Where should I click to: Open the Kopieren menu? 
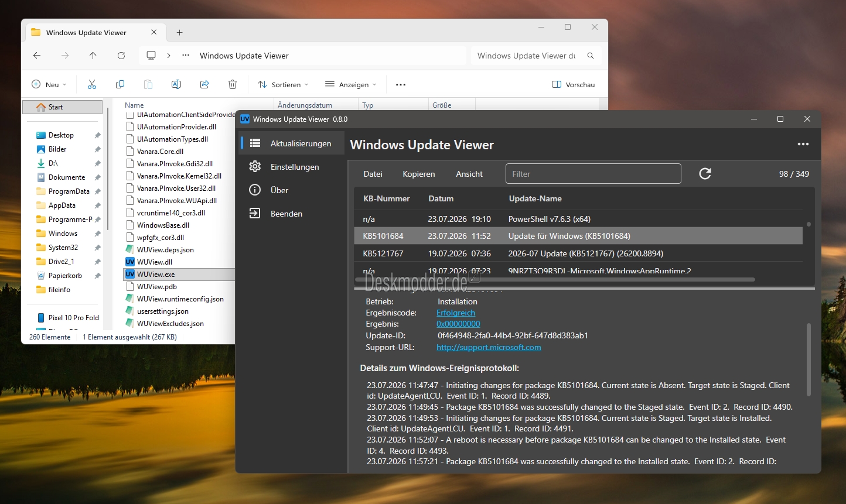pos(419,174)
